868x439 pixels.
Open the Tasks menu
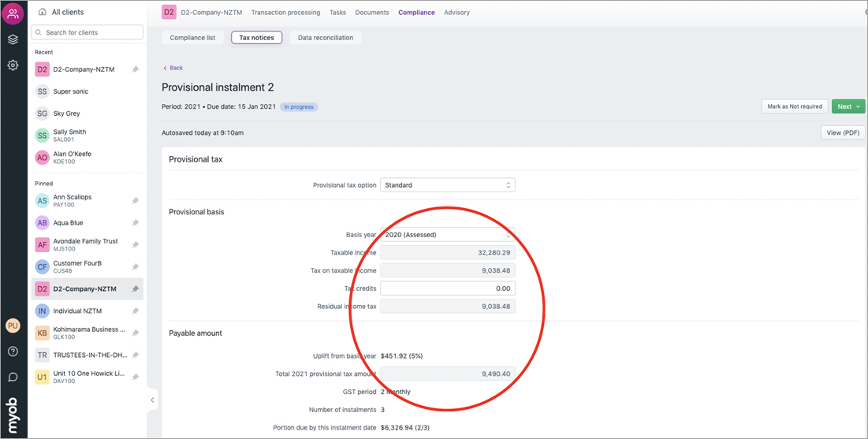click(x=337, y=12)
